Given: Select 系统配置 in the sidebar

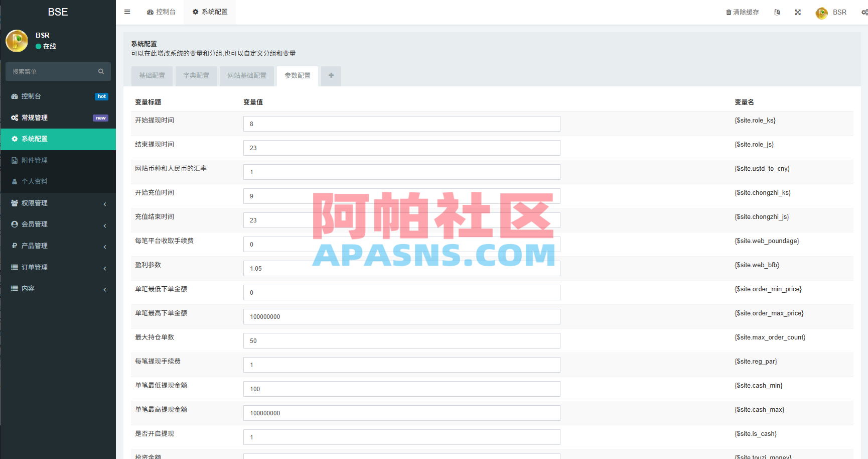Looking at the screenshot, I should coord(58,139).
